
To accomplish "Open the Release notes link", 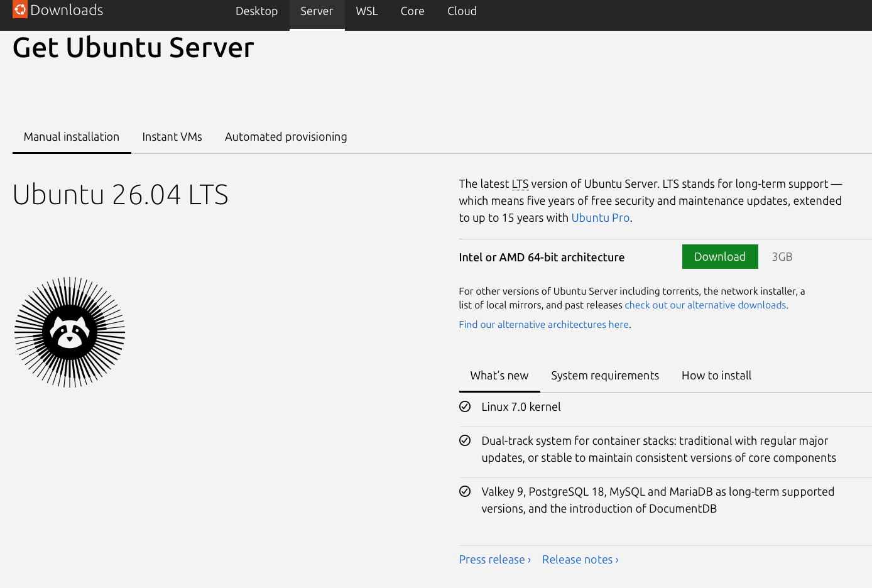I will pos(580,560).
